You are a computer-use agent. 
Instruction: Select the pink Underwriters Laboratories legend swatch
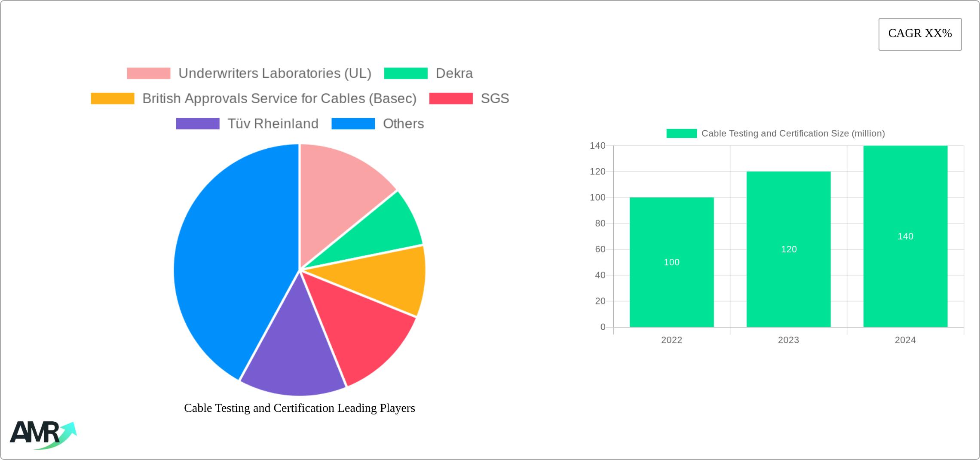coord(148,73)
